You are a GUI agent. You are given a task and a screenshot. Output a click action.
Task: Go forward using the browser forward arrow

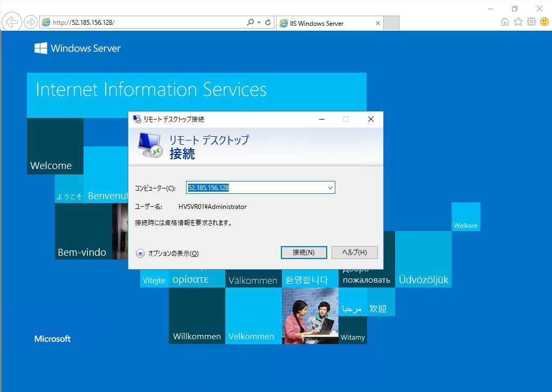coord(31,23)
